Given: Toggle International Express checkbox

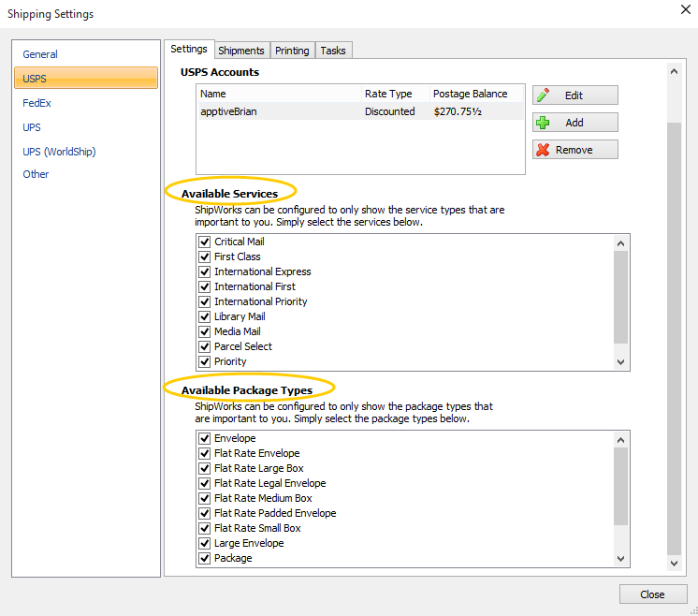Looking at the screenshot, I should tap(204, 271).
